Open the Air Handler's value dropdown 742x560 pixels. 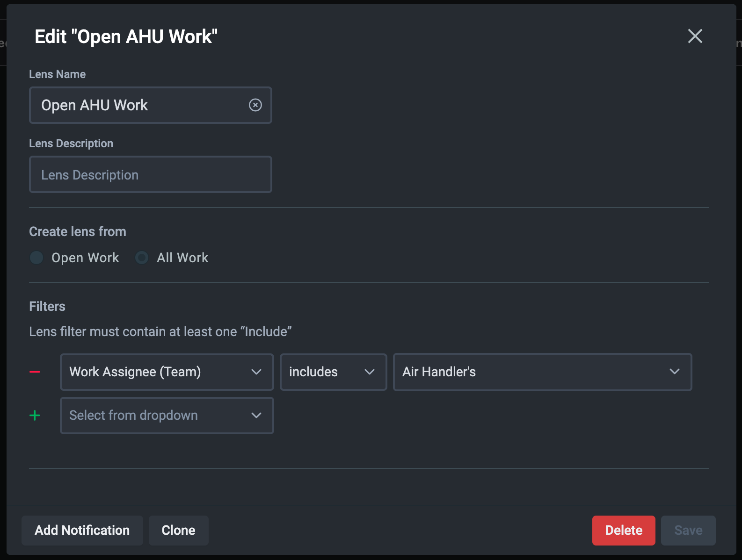tap(529, 372)
